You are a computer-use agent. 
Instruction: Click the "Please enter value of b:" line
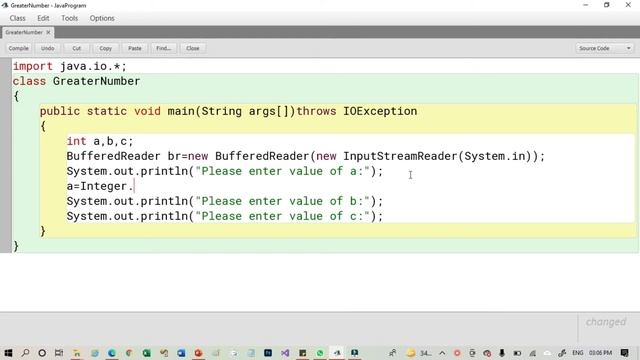[x=225, y=201]
